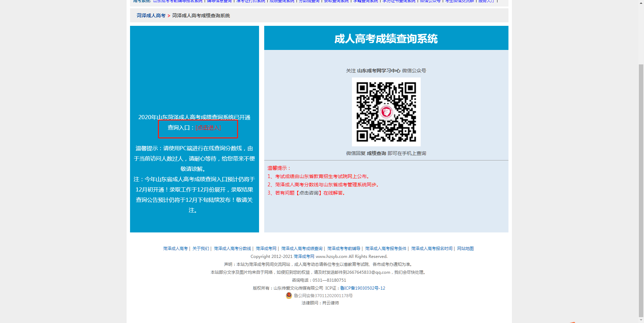
Task: Click the 鲁公网安备 police badge icon
Action: point(289,296)
